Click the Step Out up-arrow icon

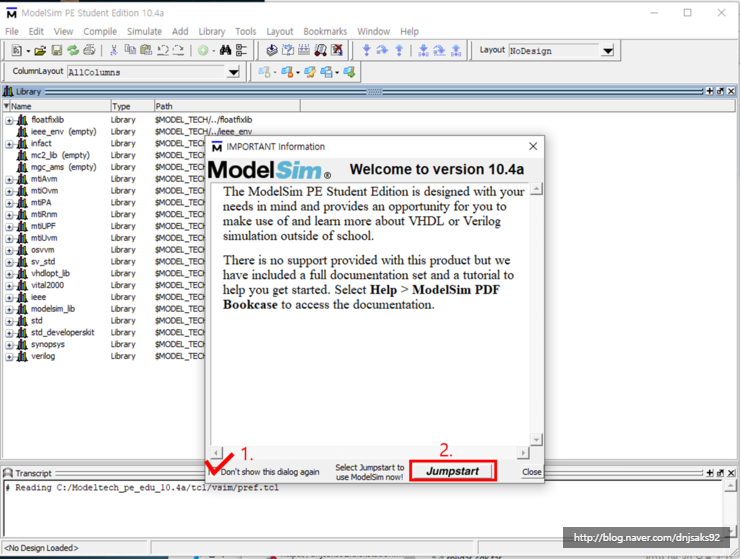pyautogui.click(x=399, y=50)
